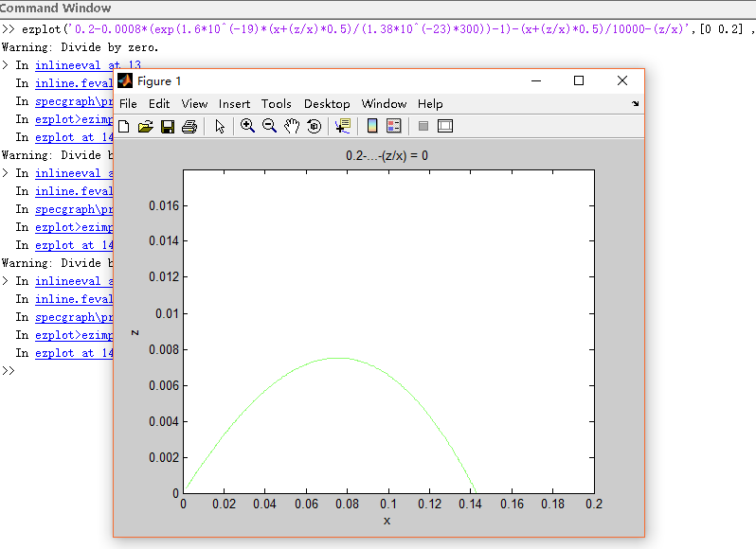Click the Hide Plot Tools icon

click(x=423, y=126)
